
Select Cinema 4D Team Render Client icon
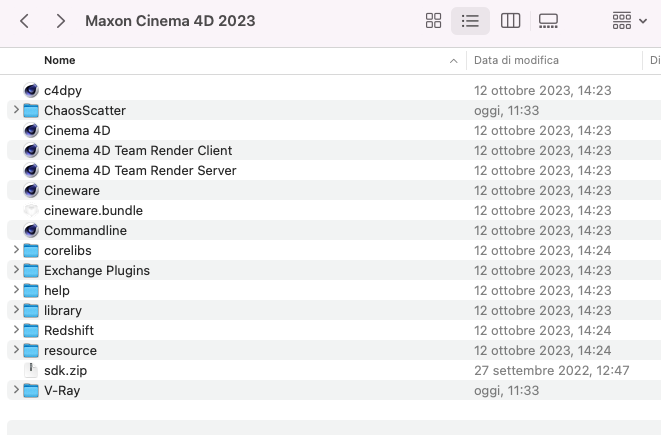pyautogui.click(x=31, y=150)
